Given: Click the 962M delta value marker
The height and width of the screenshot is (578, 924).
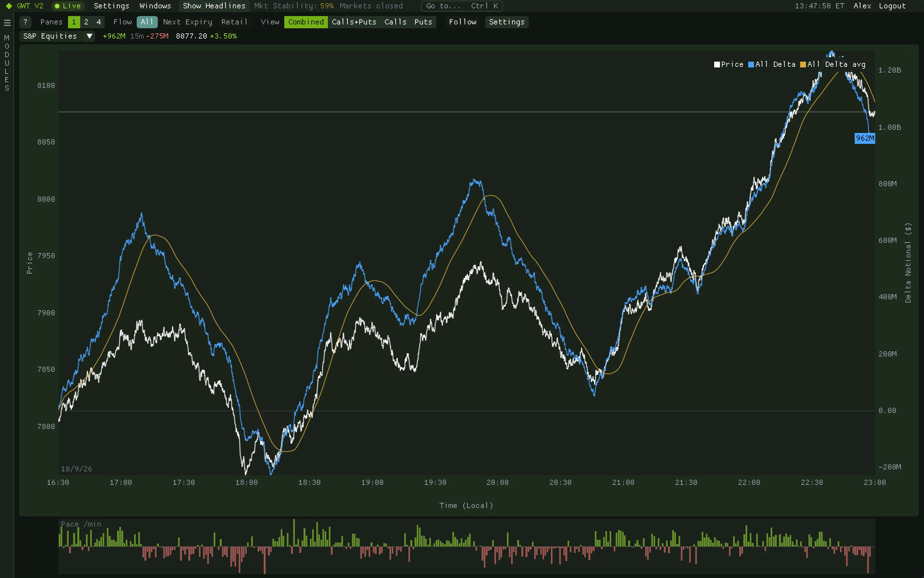Looking at the screenshot, I should pos(865,138).
